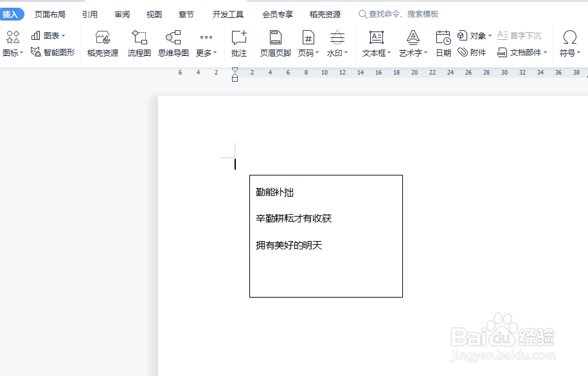Open the 图标 (icons) gallery

[12, 44]
